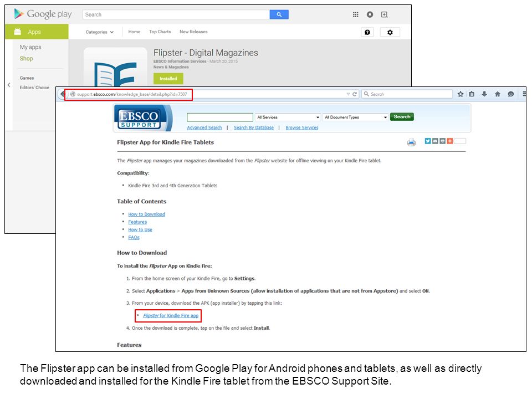Open Google notifications bell icon
This screenshot has width=532, height=399.
pyautogui.click(x=370, y=14)
